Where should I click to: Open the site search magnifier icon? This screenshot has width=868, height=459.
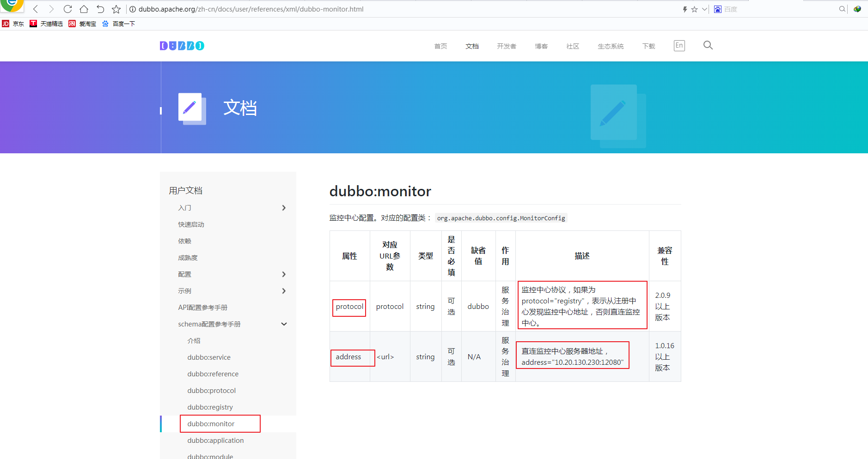click(x=708, y=45)
